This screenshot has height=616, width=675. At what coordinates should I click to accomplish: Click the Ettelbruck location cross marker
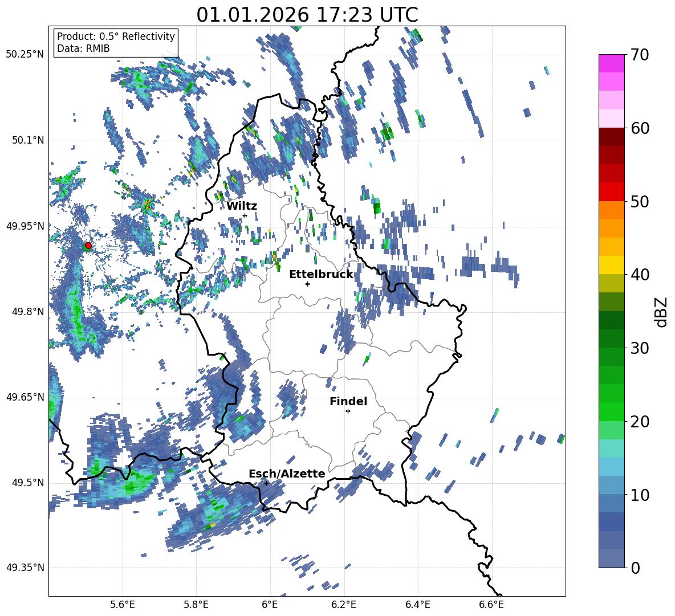click(307, 284)
